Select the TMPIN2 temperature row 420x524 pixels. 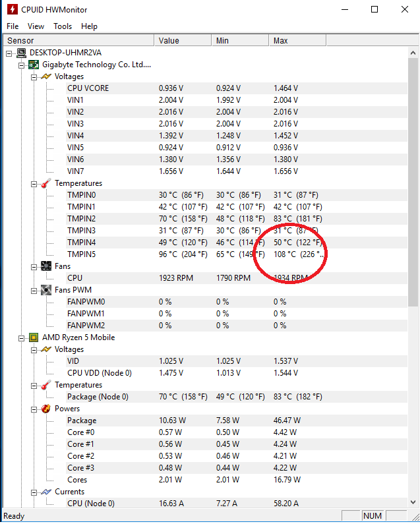point(237,219)
